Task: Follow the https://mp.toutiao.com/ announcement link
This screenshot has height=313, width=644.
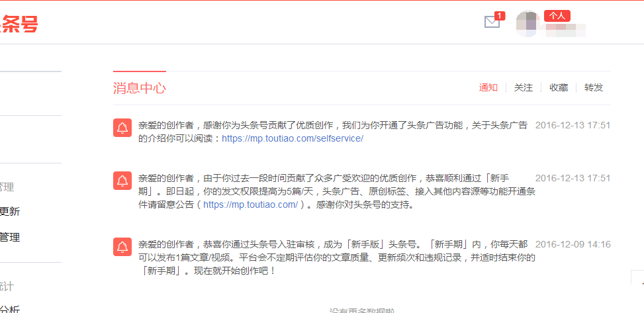Action: 251,204
